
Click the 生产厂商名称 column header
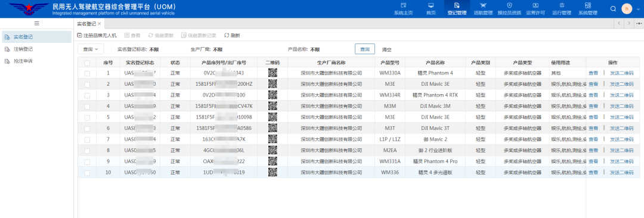point(331,63)
